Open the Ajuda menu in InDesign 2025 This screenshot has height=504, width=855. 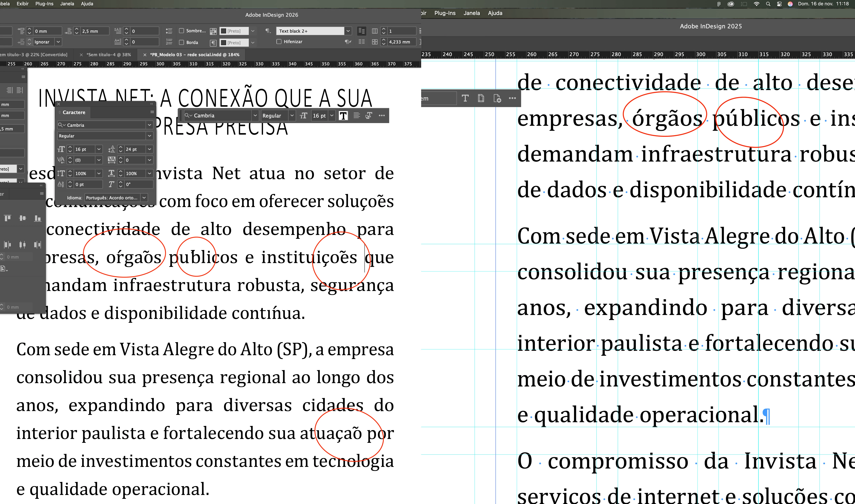[495, 13]
